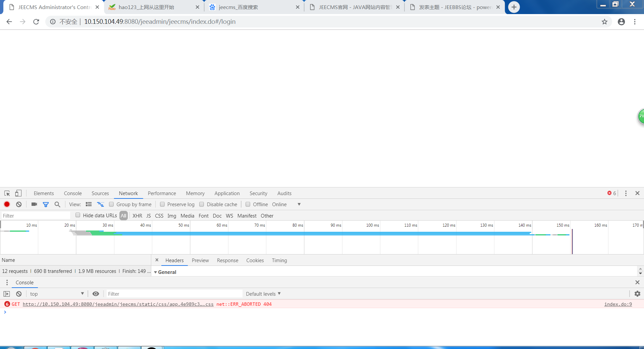Viewport: 644px width, 349px height.
Task: Show the console sidebar
Action: coord(7,294)
